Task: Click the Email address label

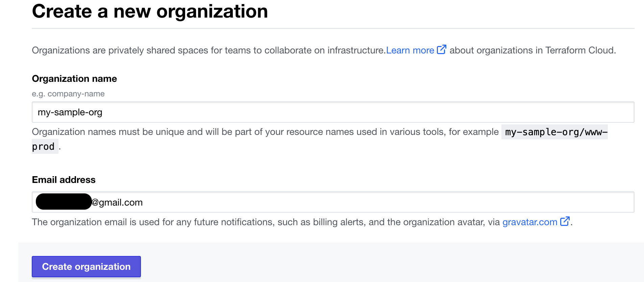Action: [64, 180]
